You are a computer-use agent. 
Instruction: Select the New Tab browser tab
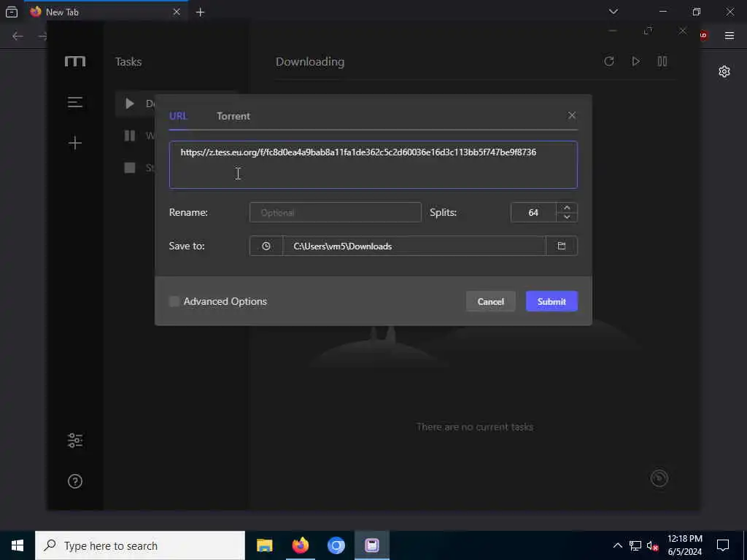pos(106,12)
